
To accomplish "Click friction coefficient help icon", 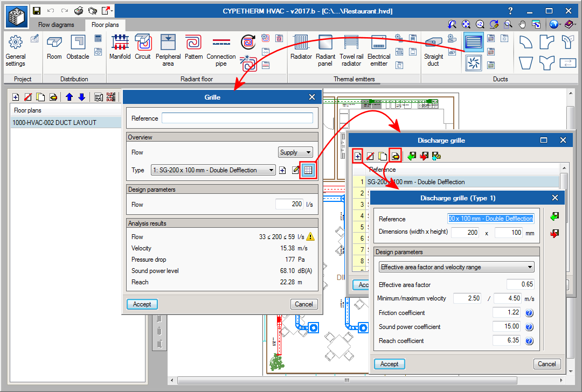I will click(x=529, y=312).
